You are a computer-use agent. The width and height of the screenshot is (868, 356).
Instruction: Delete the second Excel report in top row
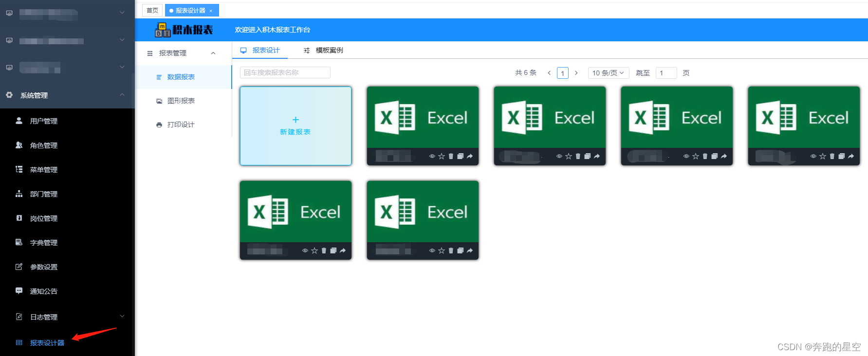[x=578, y=156]
